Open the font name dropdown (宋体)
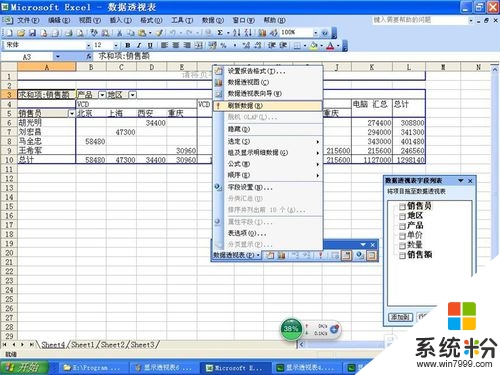The image size is (500, 375). (x=89, y=45)
